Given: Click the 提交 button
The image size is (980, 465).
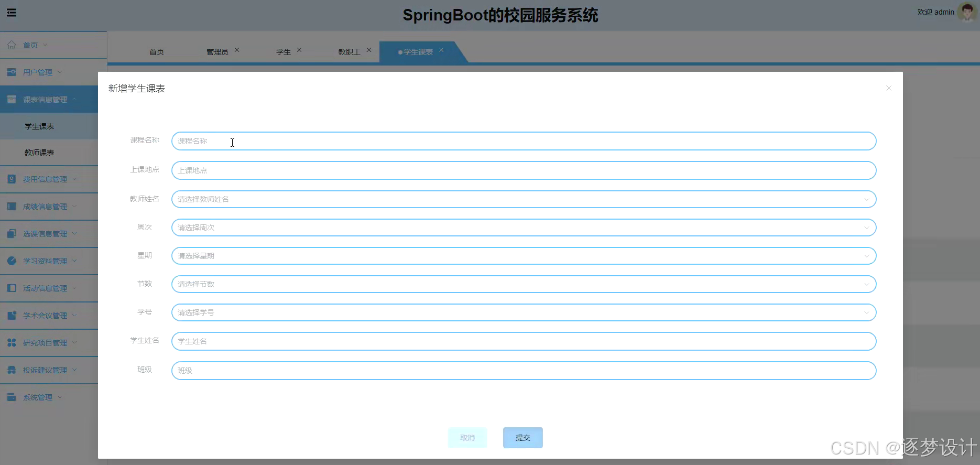Looking at the screenshot, I should (523, 438).
